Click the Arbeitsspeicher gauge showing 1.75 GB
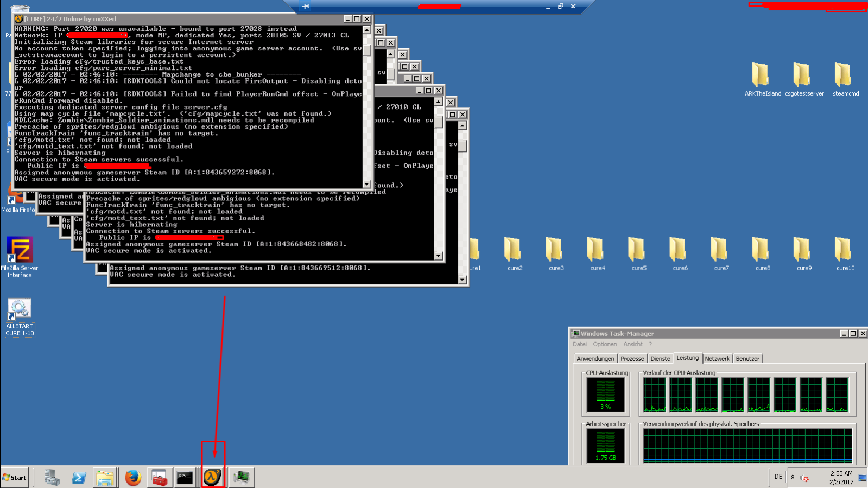 click(x=605, y=446)
